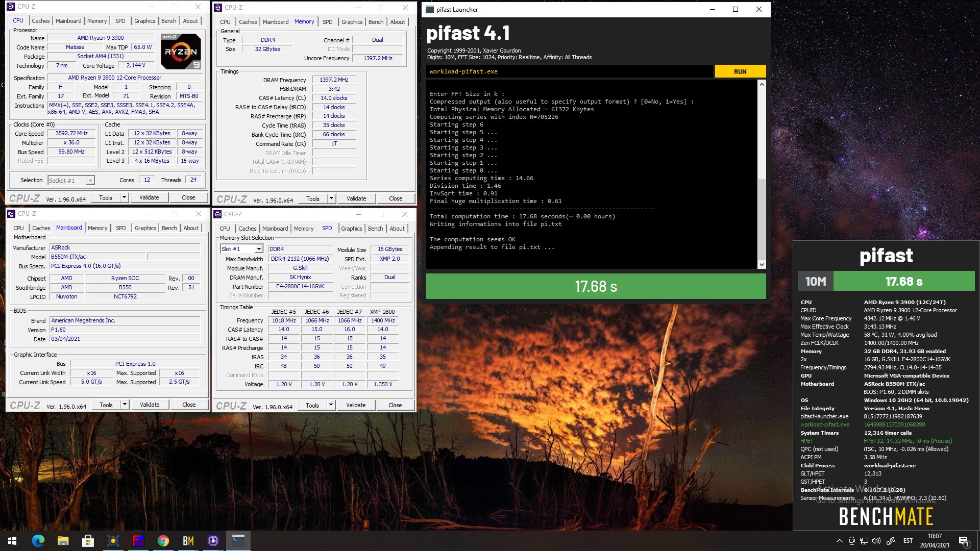The width and height of the screenshot is (980, 551).
Task: Open File Explorer from taskbar
Action: click(63, 541)
